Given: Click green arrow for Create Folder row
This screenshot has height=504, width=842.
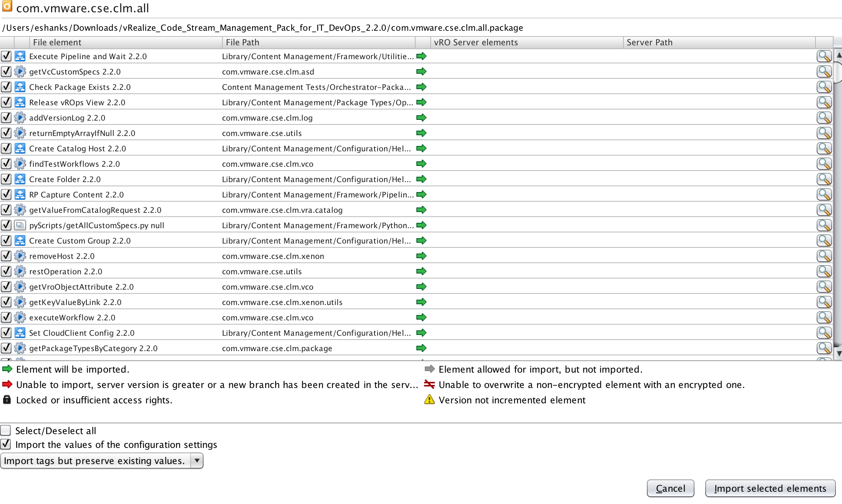Looking at the screenshot, I should coord(421,179).
